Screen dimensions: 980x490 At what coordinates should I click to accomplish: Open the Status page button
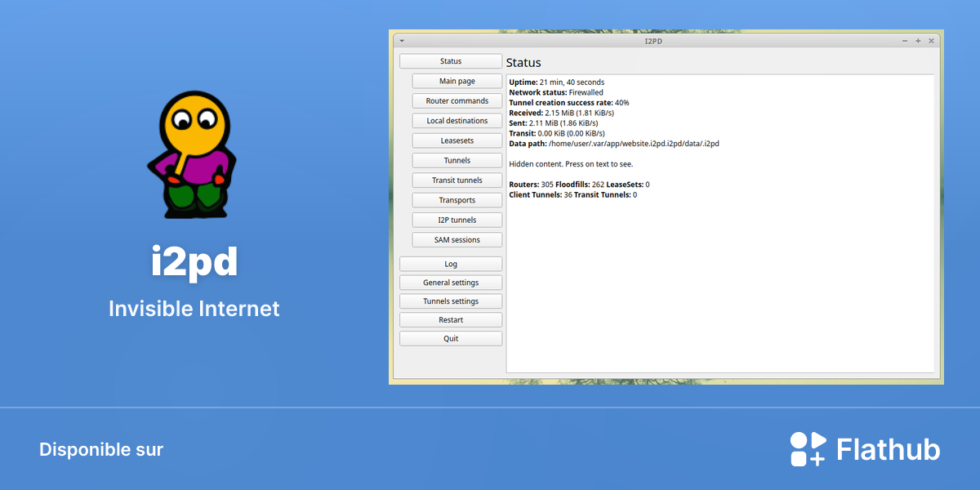point(451,61)
